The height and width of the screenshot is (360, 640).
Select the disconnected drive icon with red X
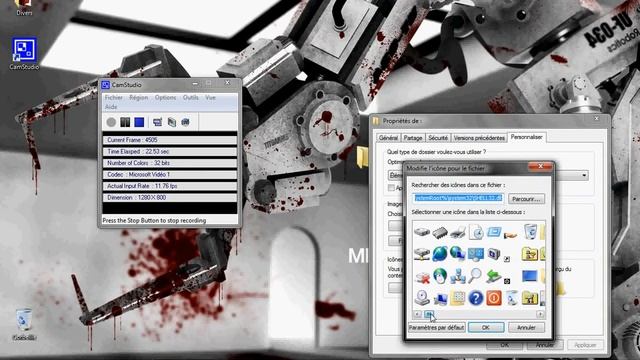click(x=422, y=278)
